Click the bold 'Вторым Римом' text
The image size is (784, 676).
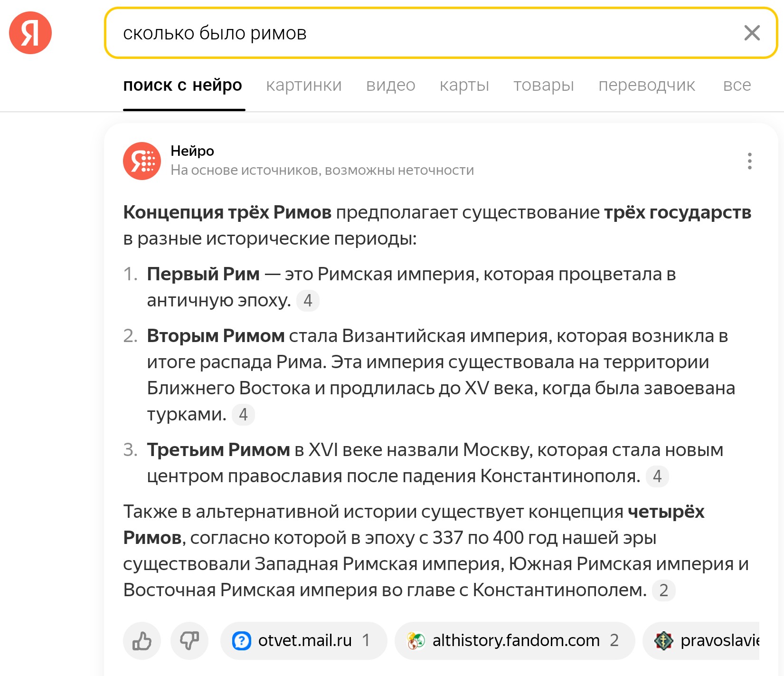coord(216,336)
